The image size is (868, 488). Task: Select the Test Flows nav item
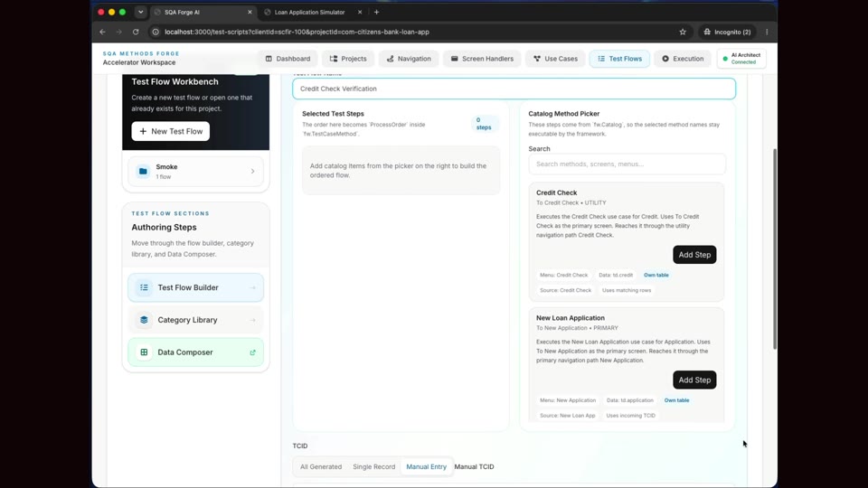[619, 59]
